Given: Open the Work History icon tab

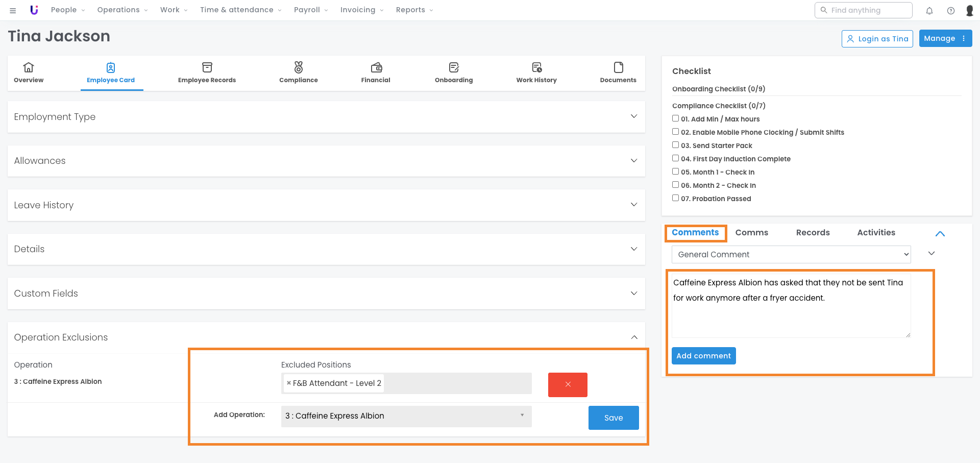Looking at the screenshot, I should (536, 72).
